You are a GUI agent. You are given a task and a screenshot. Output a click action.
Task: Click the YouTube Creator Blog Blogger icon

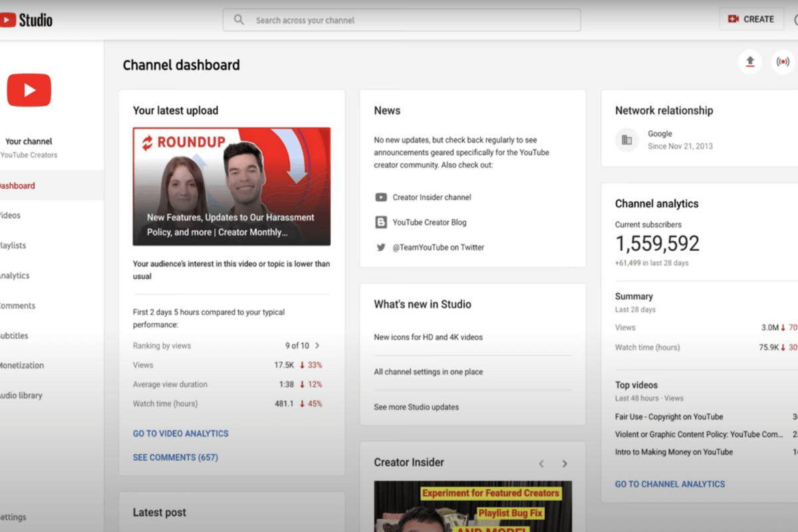(381, 222)
